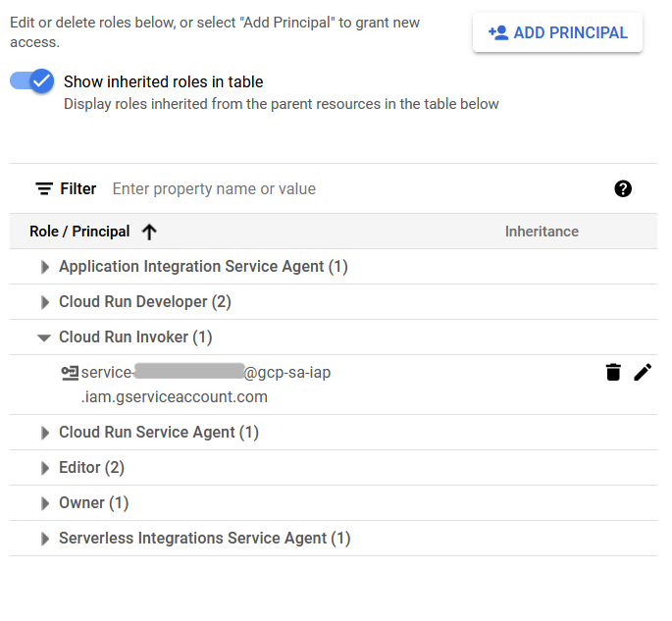
Task: Expand the Editor role group
Action: coord(44,468)
